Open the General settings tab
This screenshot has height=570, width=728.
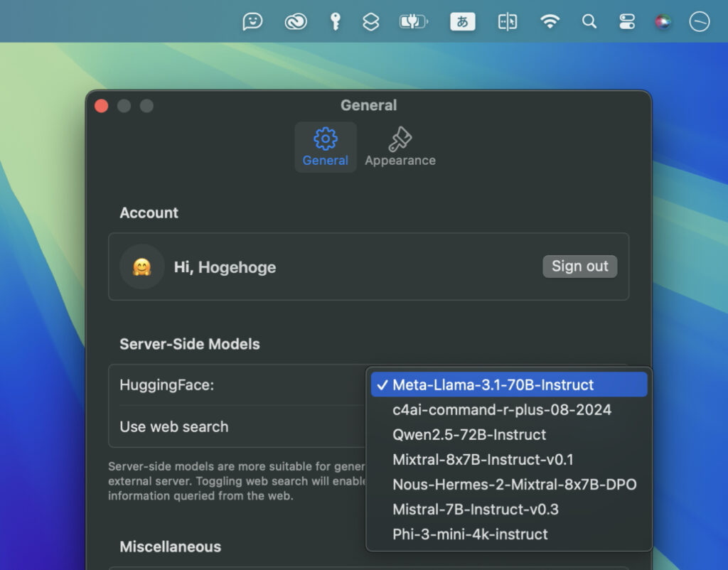coord(326,147)
